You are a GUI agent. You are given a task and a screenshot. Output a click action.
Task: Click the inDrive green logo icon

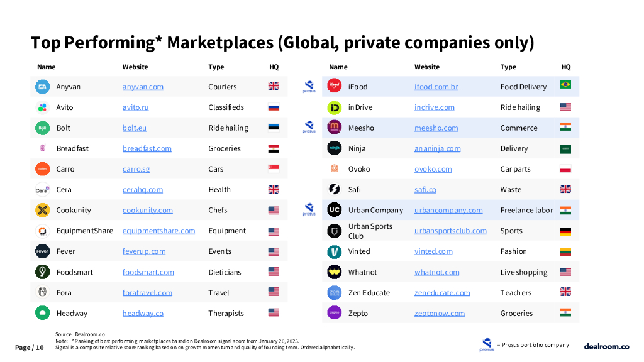pyautogui.click(x=335, y=107)
